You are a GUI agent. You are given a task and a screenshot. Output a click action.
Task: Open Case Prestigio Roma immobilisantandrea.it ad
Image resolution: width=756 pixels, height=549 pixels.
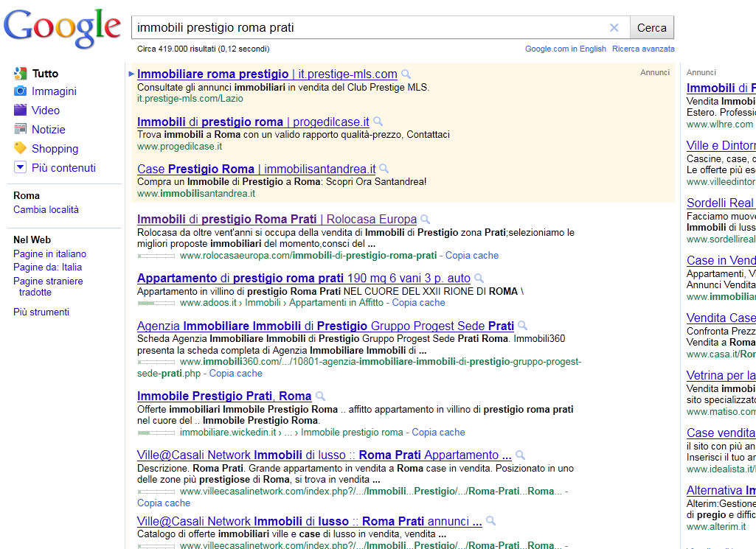(257, 169)
